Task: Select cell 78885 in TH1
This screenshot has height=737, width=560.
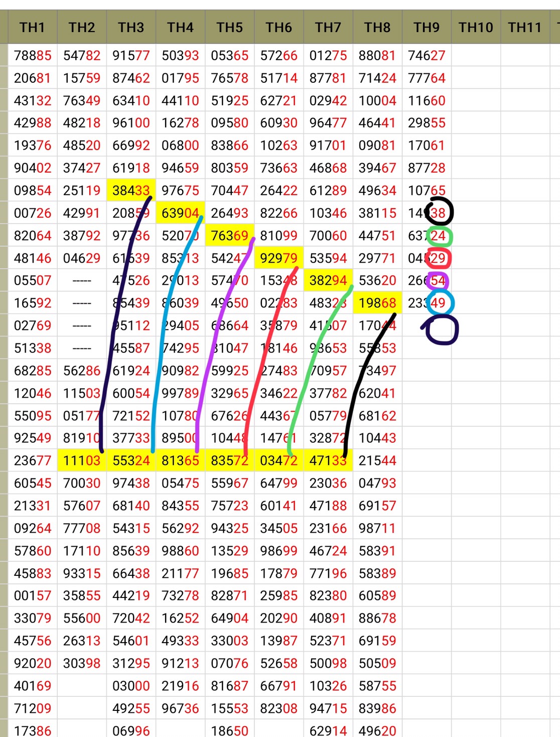Action: [x=33, y=55]
